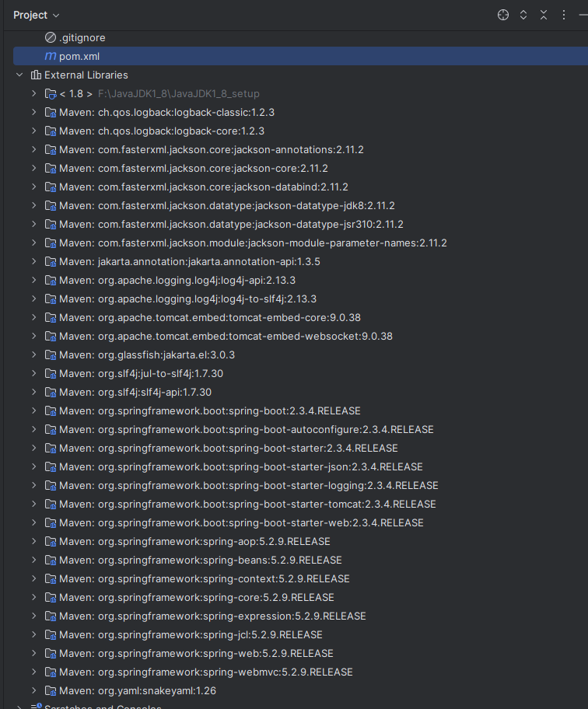Click the Select Opened File crosshair icon
This screenshot has height=709, width=588.
click(x=503, y=15)
